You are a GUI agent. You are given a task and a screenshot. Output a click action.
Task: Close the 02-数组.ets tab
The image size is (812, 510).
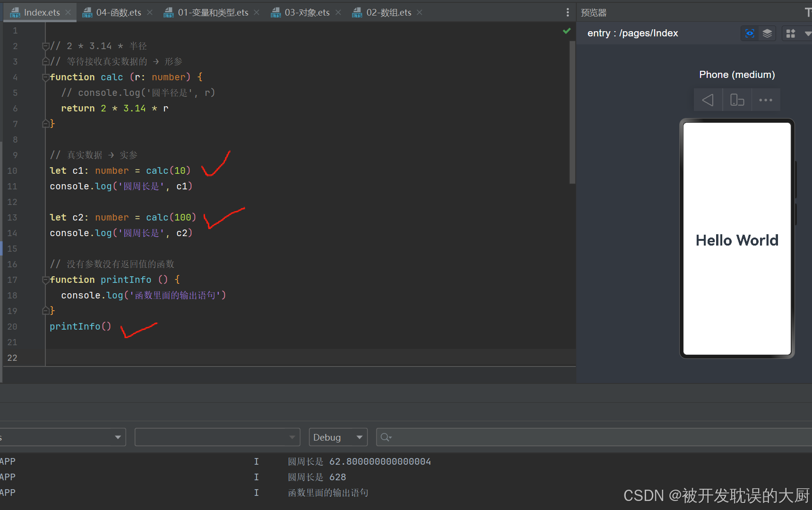click(x=419, y=12)
